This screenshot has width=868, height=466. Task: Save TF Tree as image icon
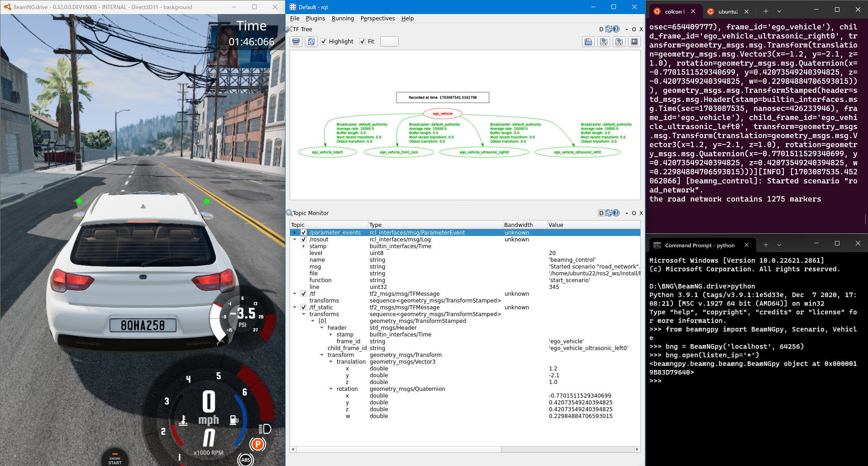point(634,42)
